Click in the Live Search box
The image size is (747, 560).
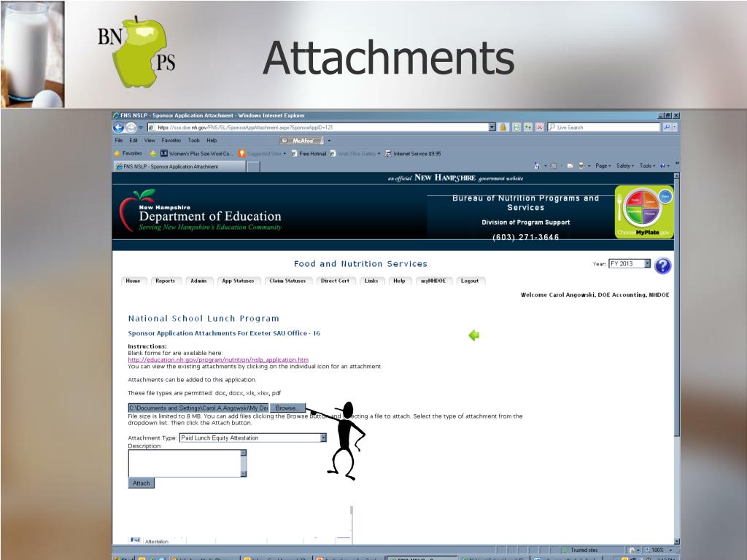[x=603, y=127]
